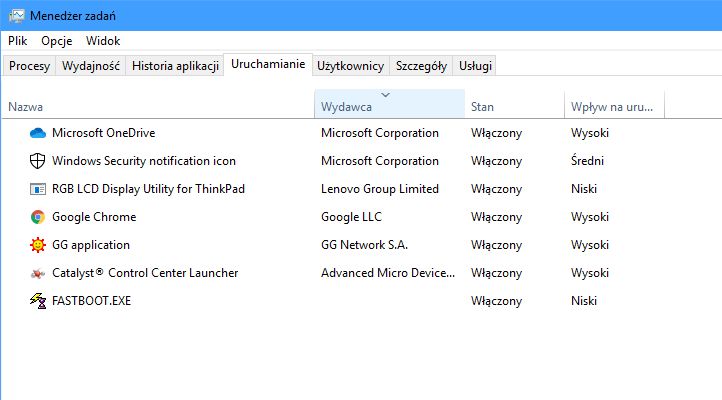
Task: Select Catalyst Control Center Launcher entry
Action: click(145, 273)
